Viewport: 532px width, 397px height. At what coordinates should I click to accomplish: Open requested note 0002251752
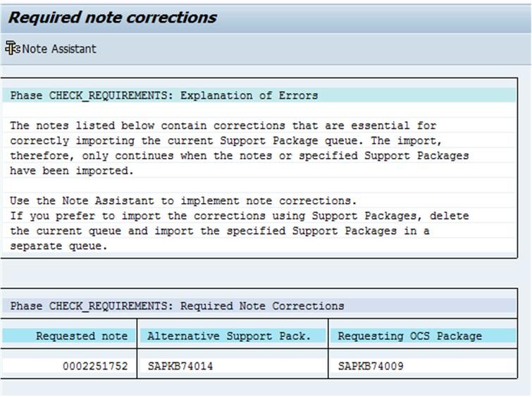click(x=95, y=366)
